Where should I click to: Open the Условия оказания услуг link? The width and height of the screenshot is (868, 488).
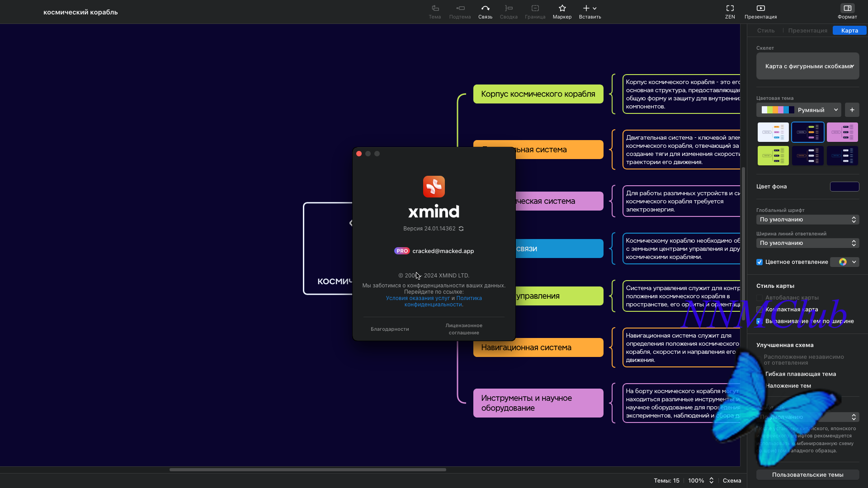[x=418, y=298]
